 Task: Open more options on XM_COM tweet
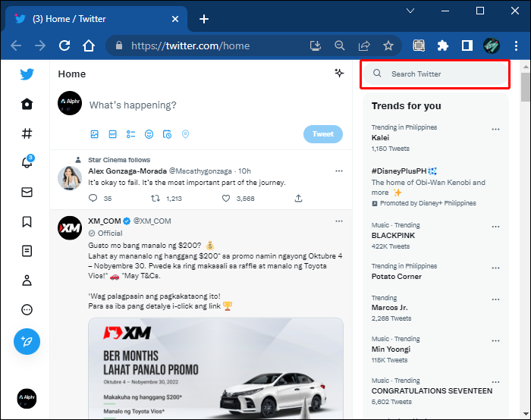(339, 221)
